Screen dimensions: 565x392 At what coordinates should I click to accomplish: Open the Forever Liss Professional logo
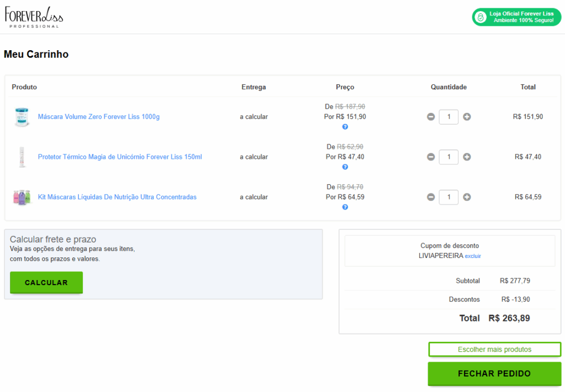click(x=34, y=17)
